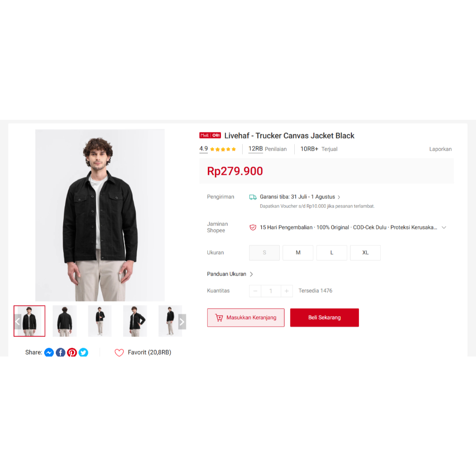Screen dimensions: 476x476
Task: Click Masukkan Keranjang button
Action: [246, 317]
